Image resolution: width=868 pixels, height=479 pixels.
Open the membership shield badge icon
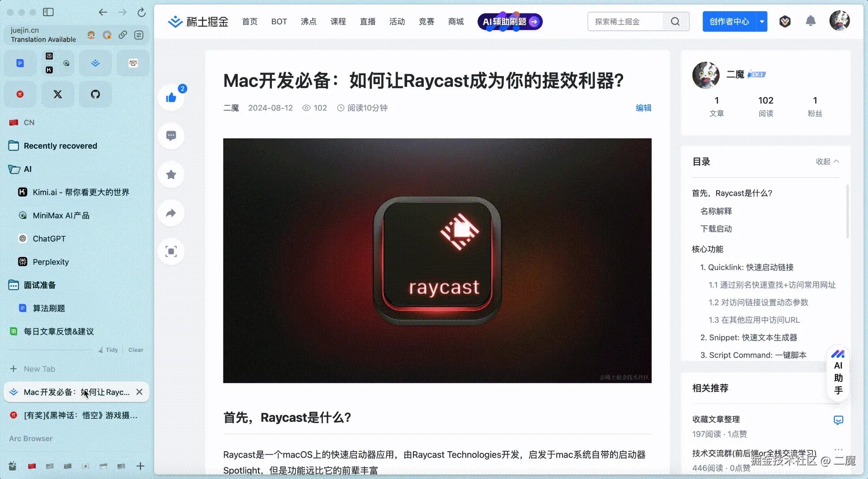click(x=785, y=21)
